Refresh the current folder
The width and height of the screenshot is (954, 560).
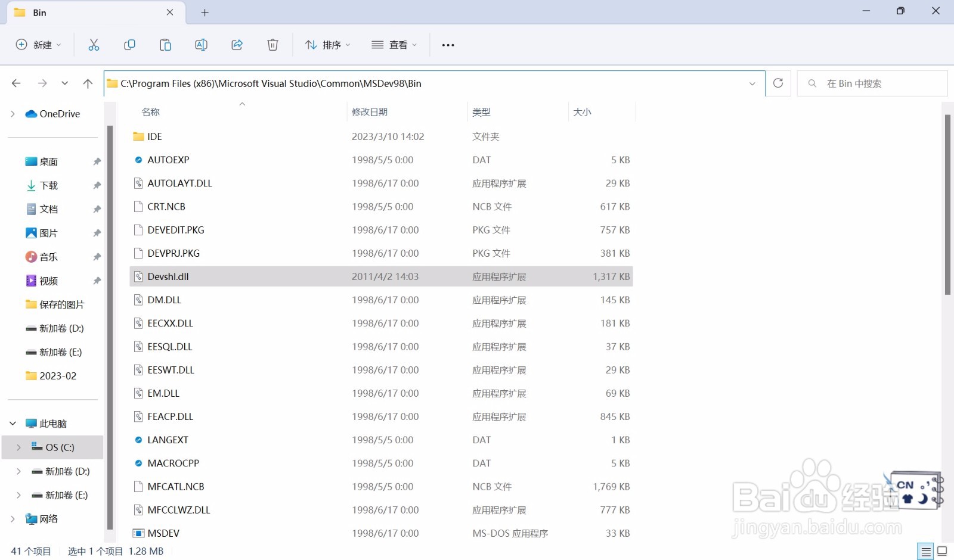click(778, 83)
